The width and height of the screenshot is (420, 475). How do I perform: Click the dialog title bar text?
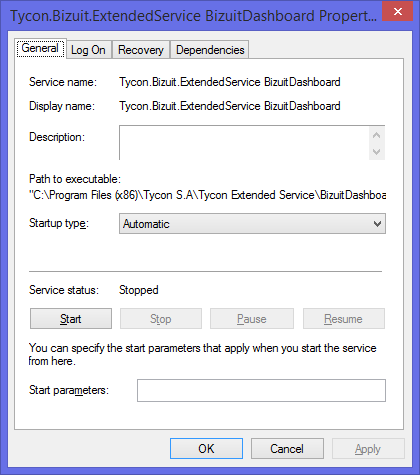[x=193, y=16]
